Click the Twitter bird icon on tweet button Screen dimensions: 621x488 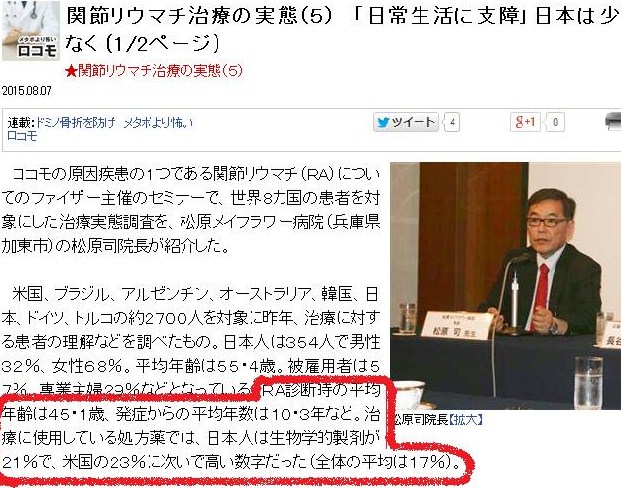pos(383,122)
